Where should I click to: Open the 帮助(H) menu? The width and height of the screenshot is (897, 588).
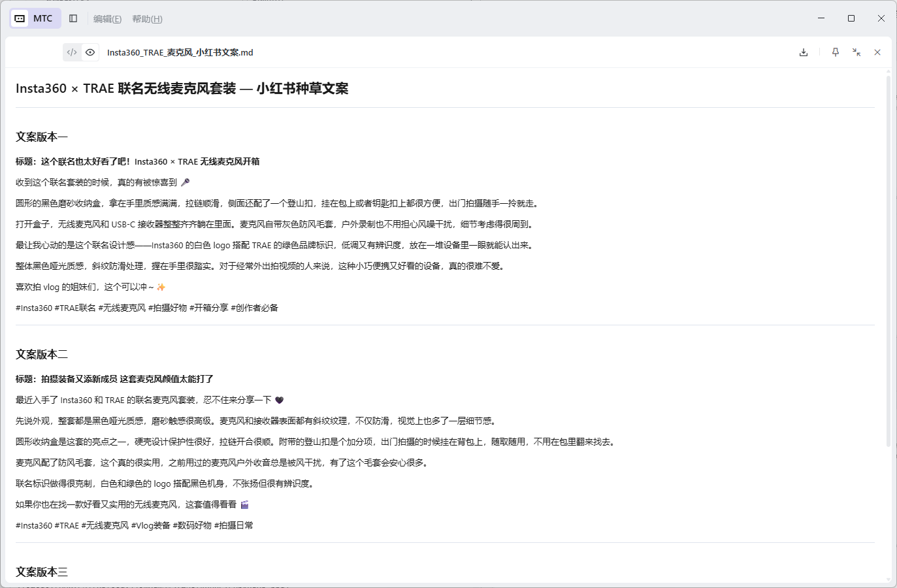147,19
